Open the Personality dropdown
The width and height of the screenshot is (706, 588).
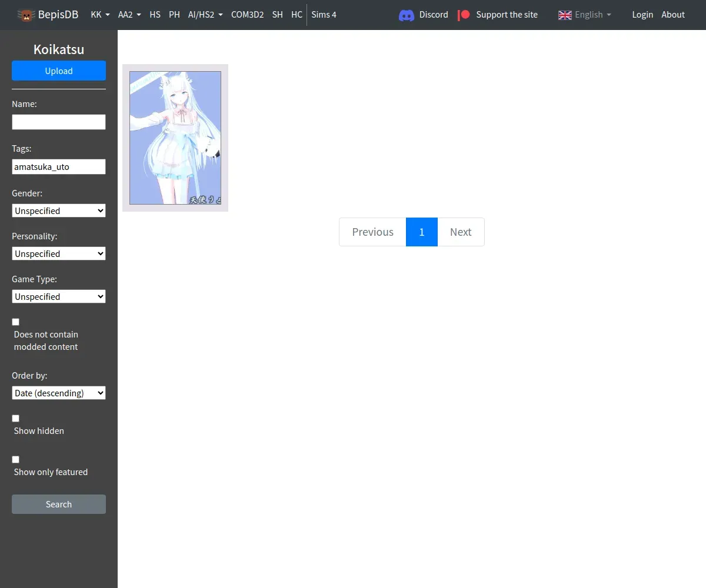(x=59, y=253)
